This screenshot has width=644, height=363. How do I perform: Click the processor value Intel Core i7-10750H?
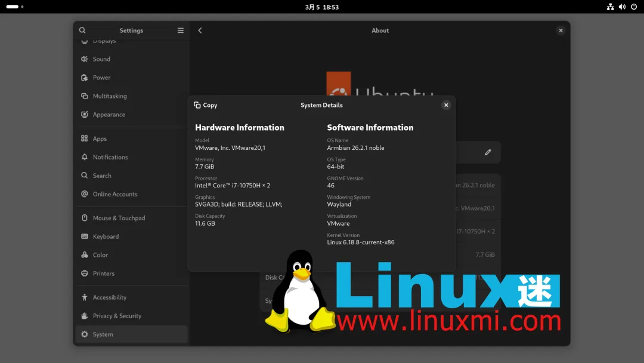tap(233, 186)
